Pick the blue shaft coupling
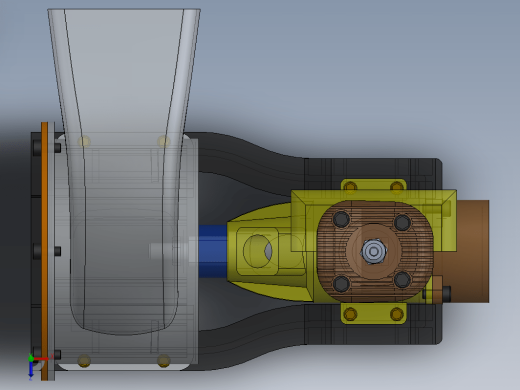Screen dimensions: 520x390 coord(213,251)
